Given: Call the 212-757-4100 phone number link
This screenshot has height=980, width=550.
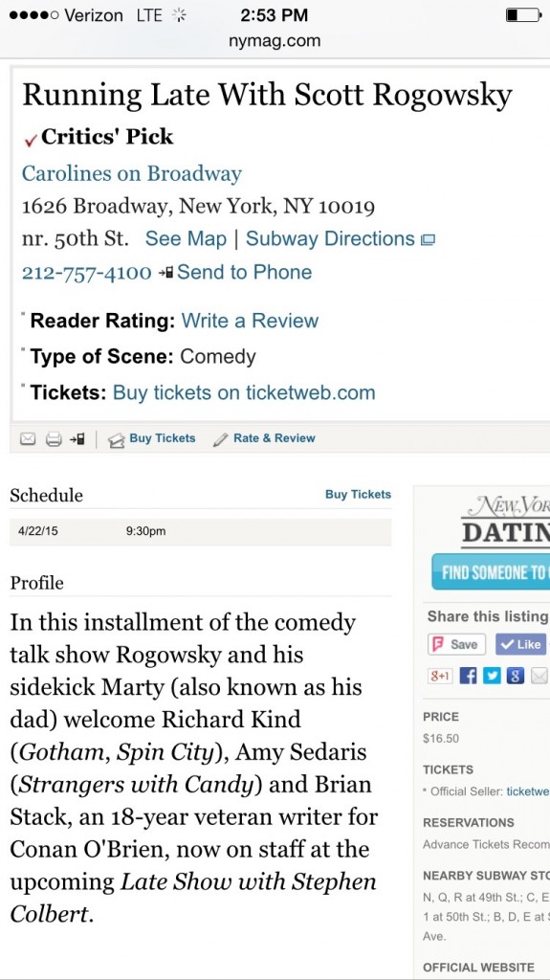Looking at the screenshot, I should (x=86, y=273).
